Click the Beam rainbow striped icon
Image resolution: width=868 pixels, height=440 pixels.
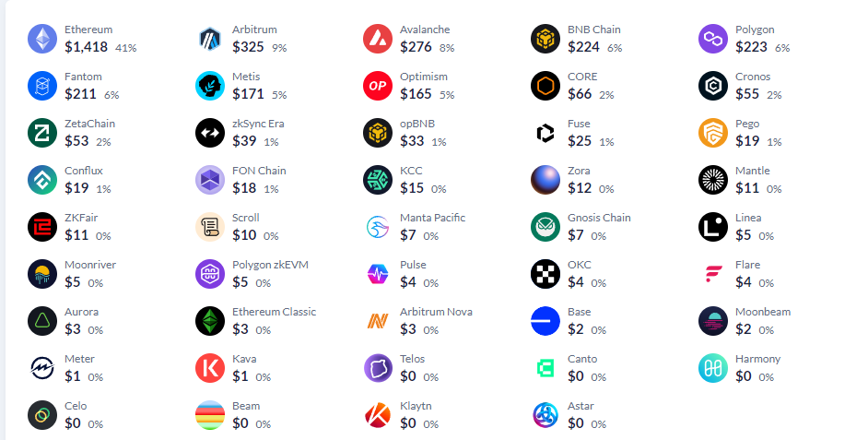(x=210, y=415)
